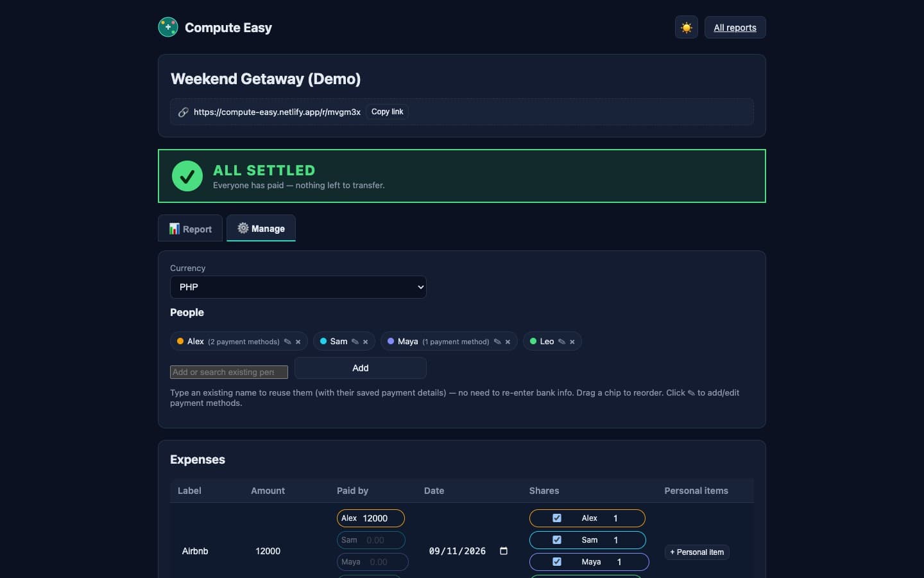Image resolution: width=924 pixels, height=578 pixels.
Task: Open the PHP currency dropdown
Action: click(298, 287)
